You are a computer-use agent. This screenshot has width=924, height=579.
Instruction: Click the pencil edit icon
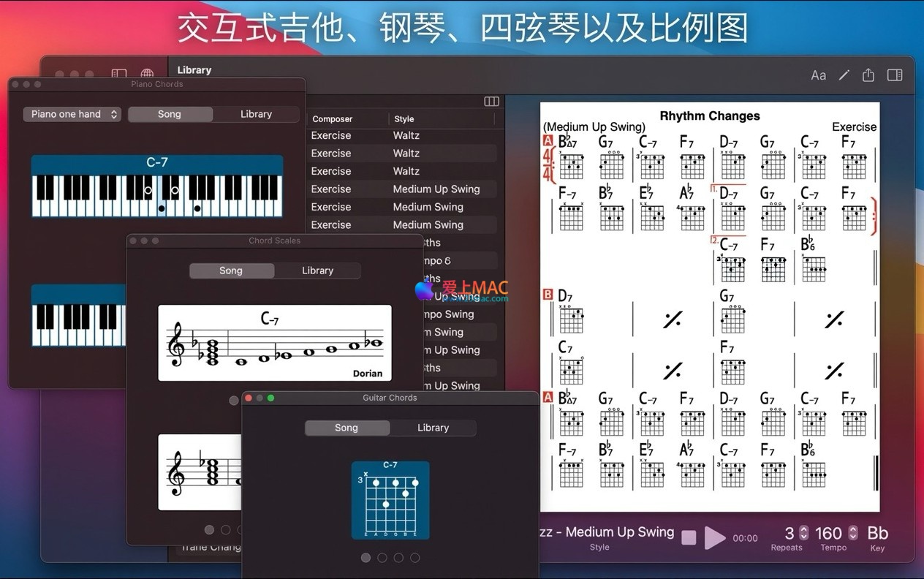tap(844, 75)
